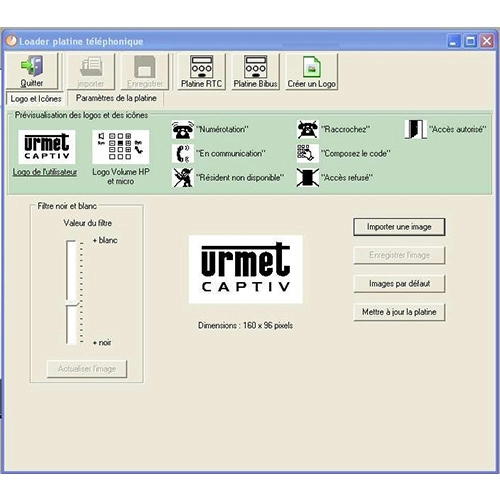Click the "Accès autorisé" label text
This screenshot has width=500, height=500.
[458, 129]
